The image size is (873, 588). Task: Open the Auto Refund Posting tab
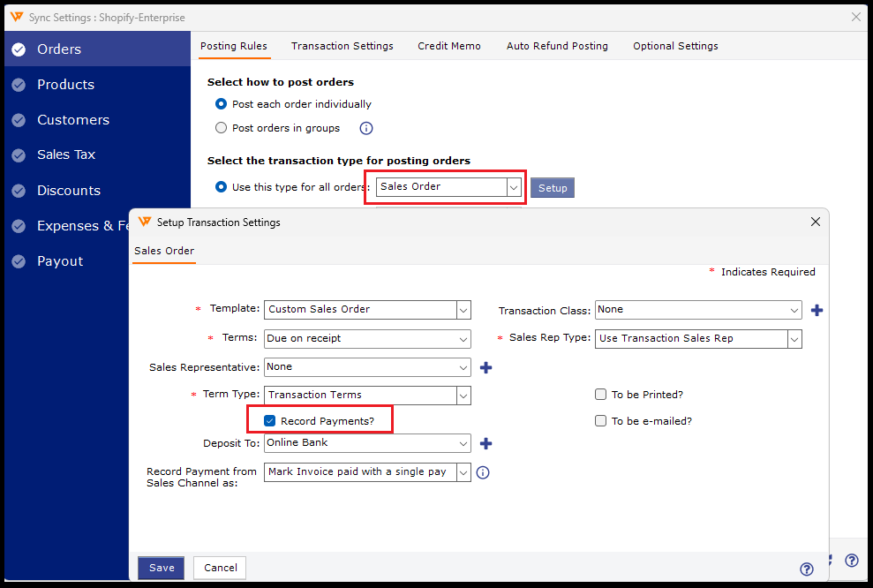[557, 46]
